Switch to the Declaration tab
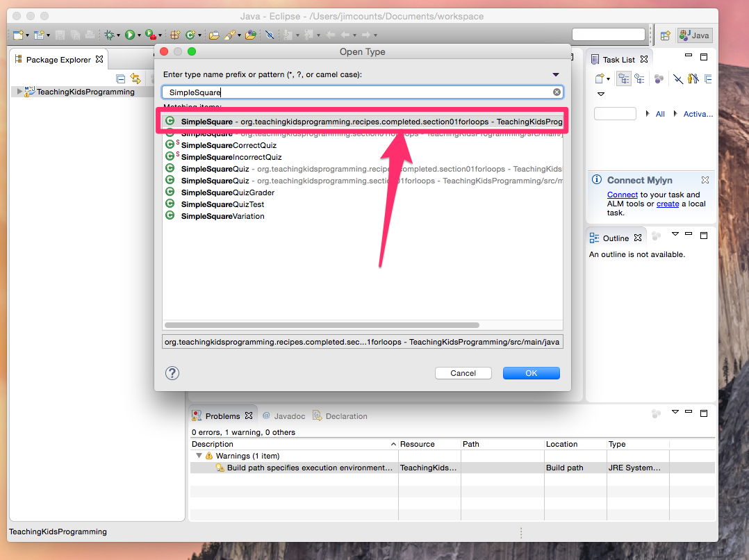This screenshot has height=560, width=749. pos(340,416)
